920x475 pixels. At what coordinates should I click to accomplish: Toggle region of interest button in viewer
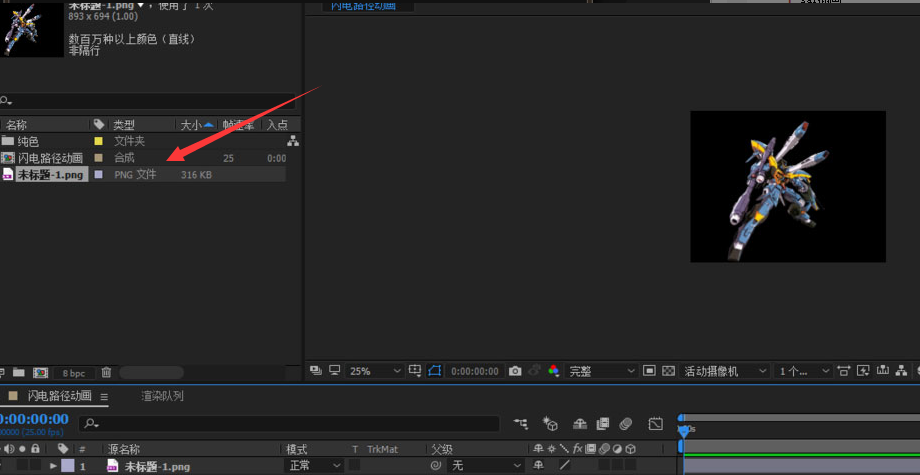648,371
